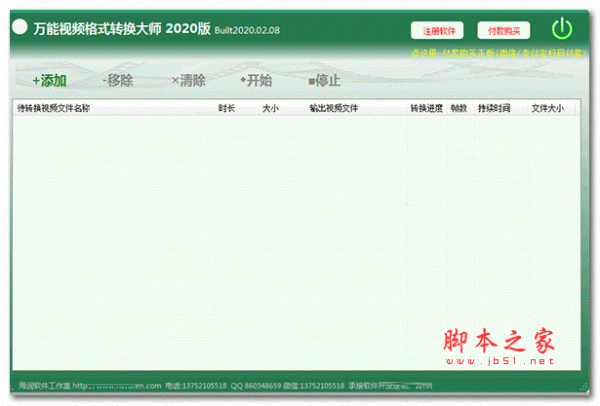Click the title text 万能视频格式转换大师 2020版
The height and width of the screenshot is (406, 600).
pos(122,29)
